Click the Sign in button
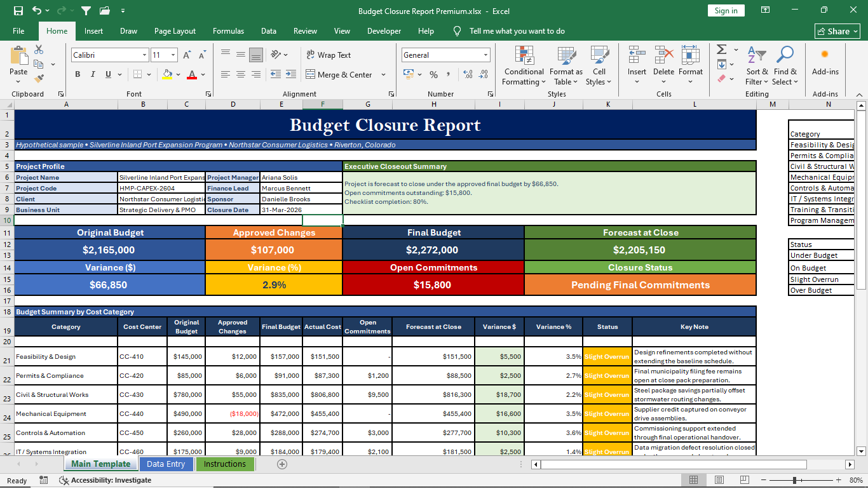This screenshot has width=868, height=489. (726, 11)
